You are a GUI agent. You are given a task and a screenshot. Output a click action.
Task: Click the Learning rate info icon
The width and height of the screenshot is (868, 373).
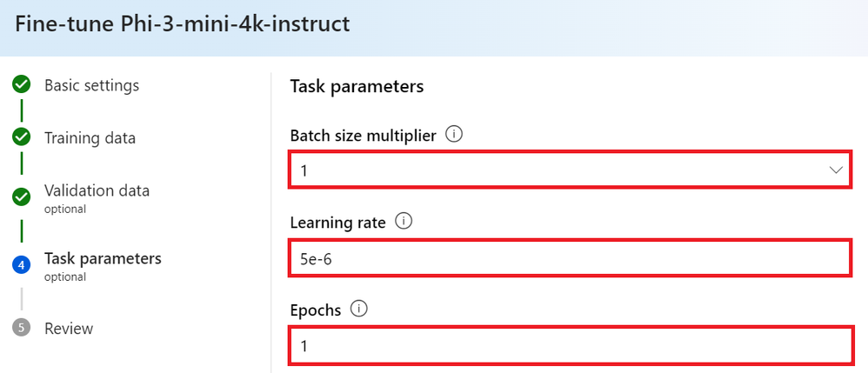[x=403, y=222]
